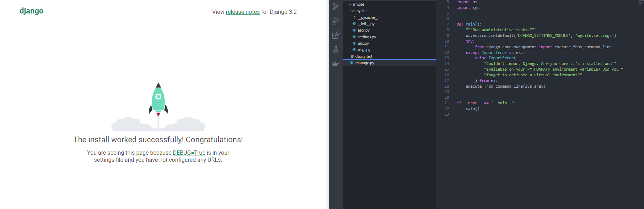Follow the DEBUG=True link
This screenshot has width=644, height=209.
click(x=189, y=153)
